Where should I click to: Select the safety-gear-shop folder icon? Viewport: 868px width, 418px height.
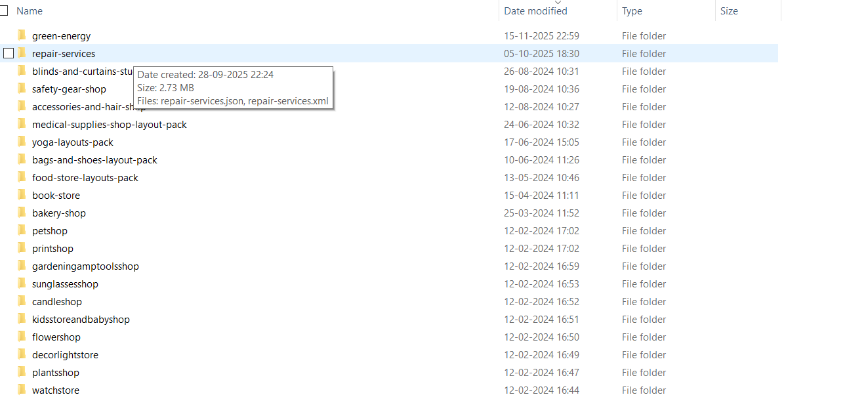click(22, 89)
